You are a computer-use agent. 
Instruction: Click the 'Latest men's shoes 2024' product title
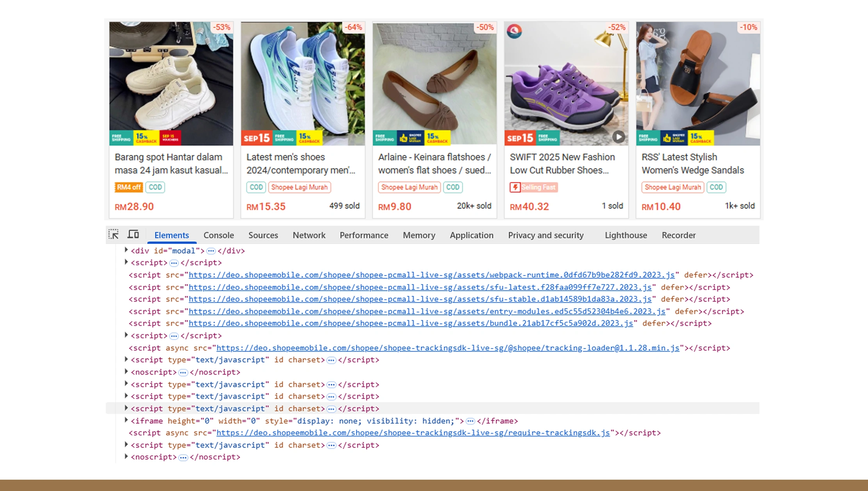[x=301, y=164]
